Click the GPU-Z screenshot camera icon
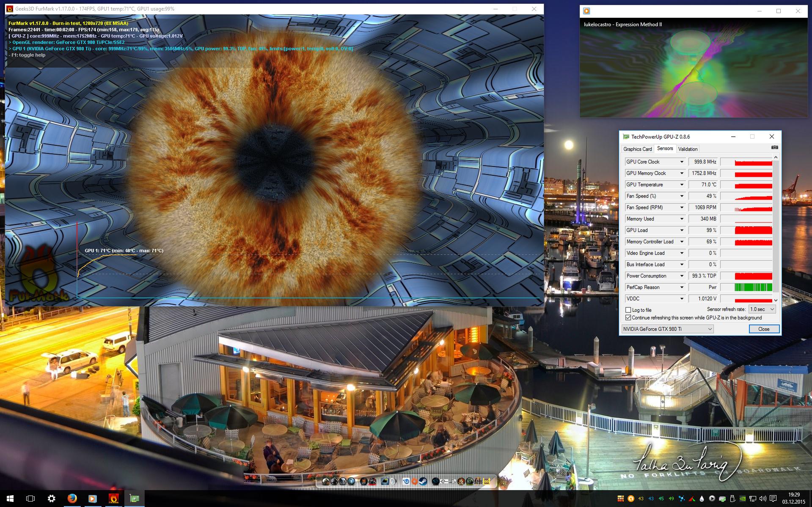The width and height of the screenshot is (812, 507). click(x=774, y=148)
